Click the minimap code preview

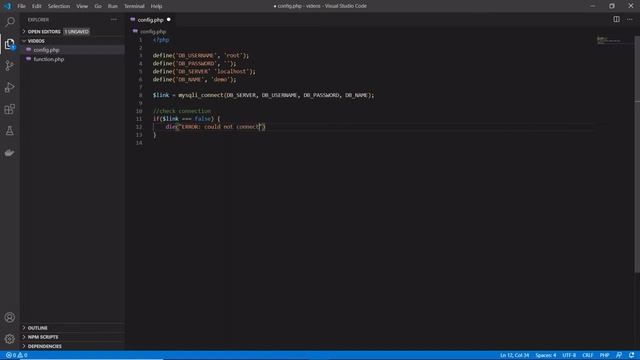(x=609, y=40)
